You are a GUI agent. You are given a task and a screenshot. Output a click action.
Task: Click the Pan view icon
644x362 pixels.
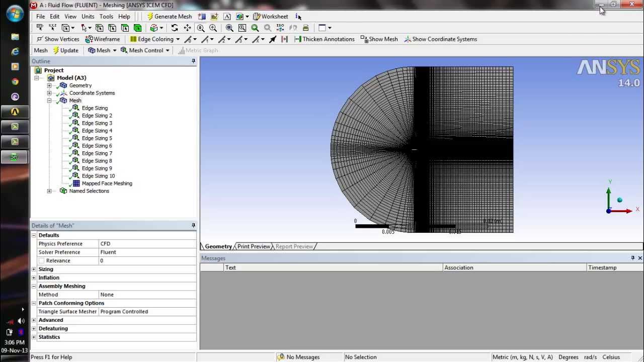[x=187, y=28]
